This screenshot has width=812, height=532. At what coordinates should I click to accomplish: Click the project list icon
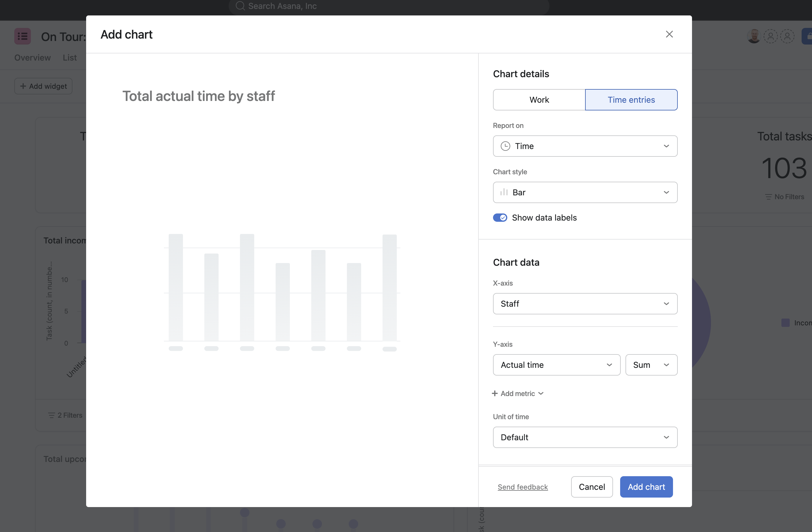pyautogui.click(x=23, y=36)
